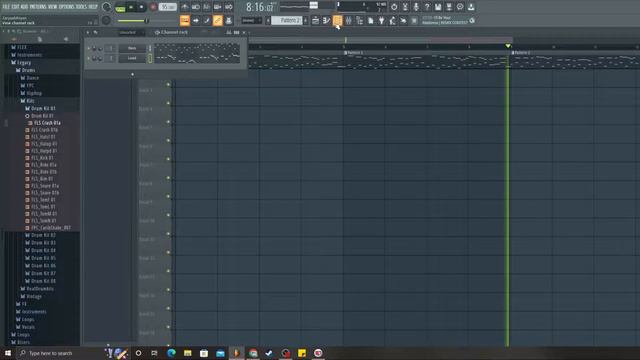
Task: Open the ADD menu
Action: 24,7
